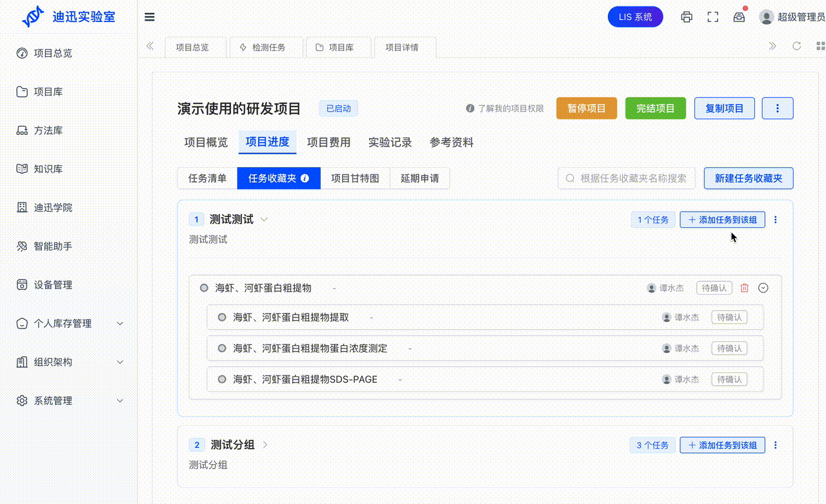Switch to 项目总览 page tab
The width and height of the screenshot is (826, 504).
point(196,47)
